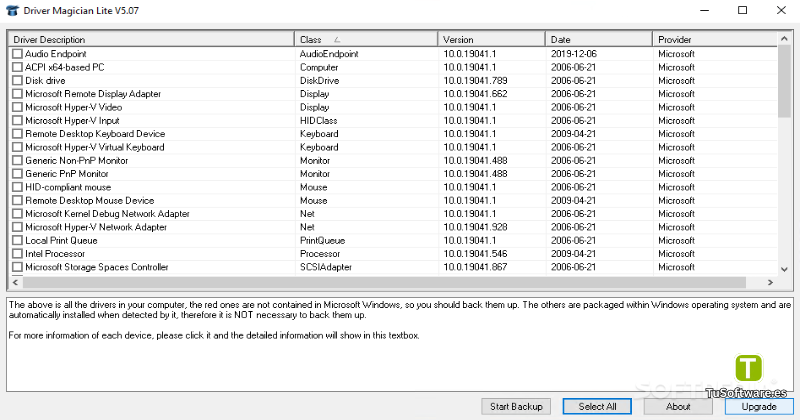Click version 10.0.19041.546 cell
800x420 pixels.
tap(476, 254)
